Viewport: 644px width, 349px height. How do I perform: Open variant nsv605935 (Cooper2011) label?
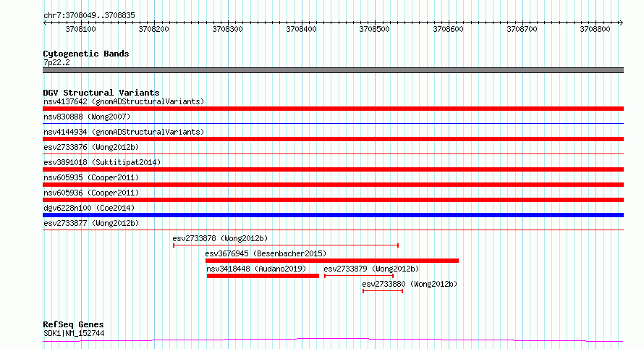pyautogui.click(x=91, y=177)
